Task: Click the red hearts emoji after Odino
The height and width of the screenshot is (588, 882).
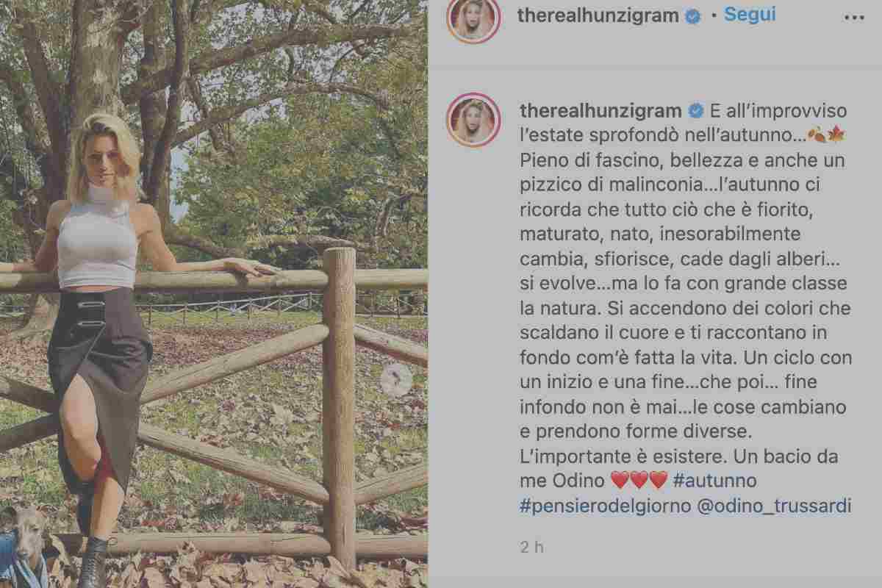Action: click(639, 481)
